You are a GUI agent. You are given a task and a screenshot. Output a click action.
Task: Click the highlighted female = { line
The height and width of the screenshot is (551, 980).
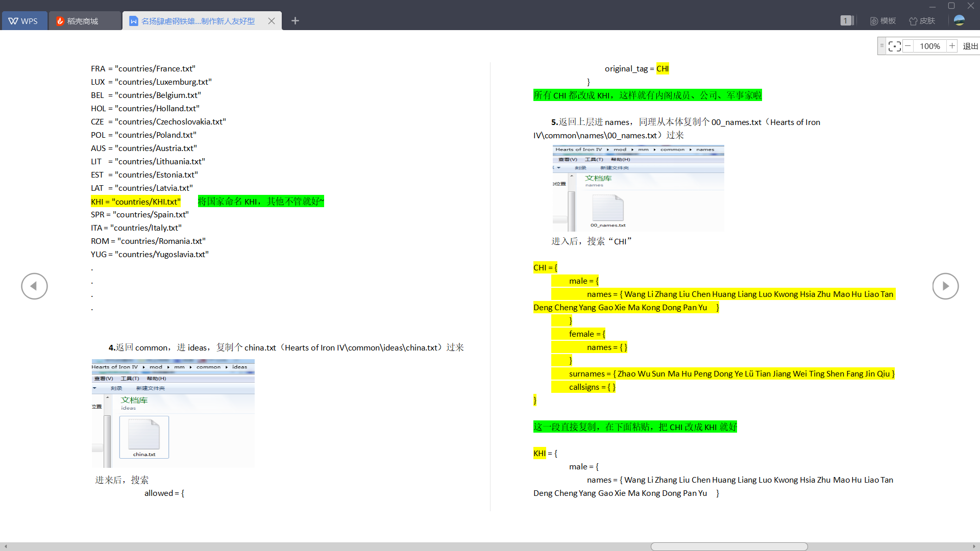(x=578, y=334)
